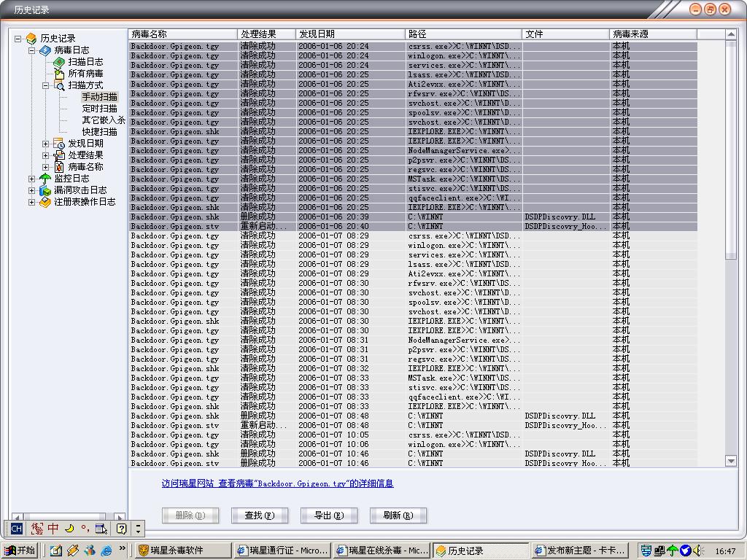
Task: Click Internet Explorer quick launch icon
Action: (x=107, y=551)
